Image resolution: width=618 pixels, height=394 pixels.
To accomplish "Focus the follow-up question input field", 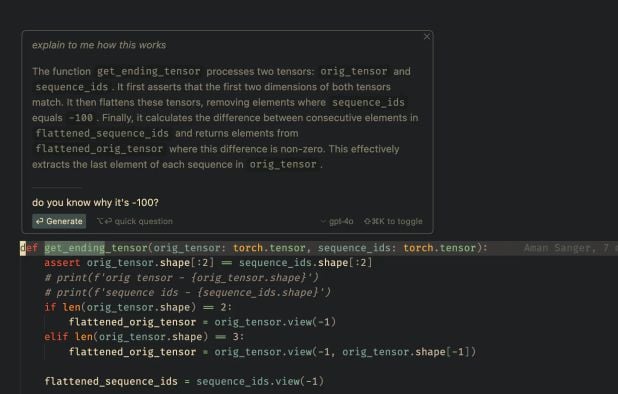I will point(227,203).
